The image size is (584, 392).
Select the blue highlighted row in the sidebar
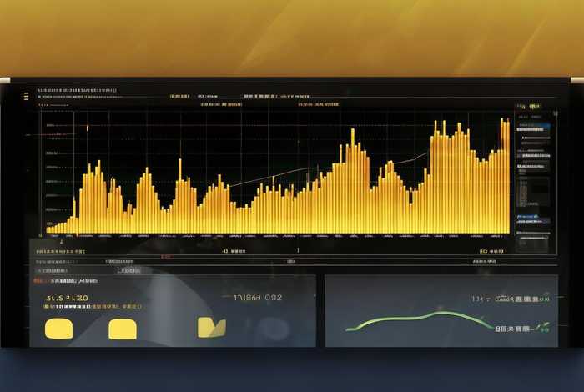(x=532, y=128)
